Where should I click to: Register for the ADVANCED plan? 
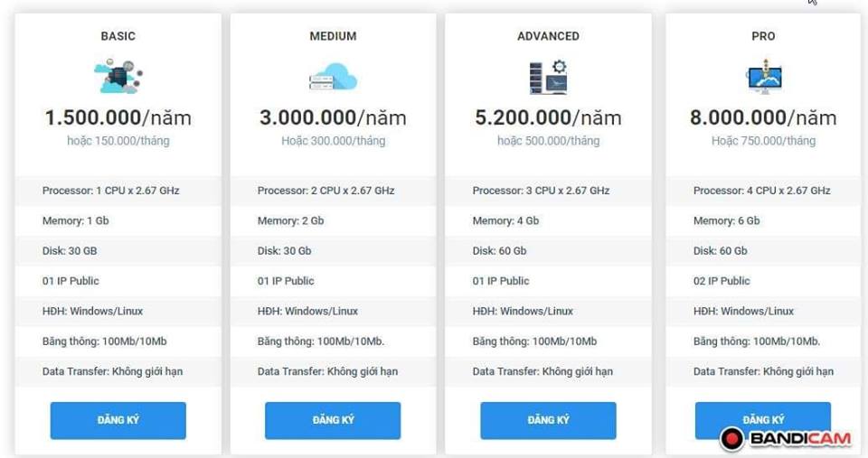click(x=548, y=420)
